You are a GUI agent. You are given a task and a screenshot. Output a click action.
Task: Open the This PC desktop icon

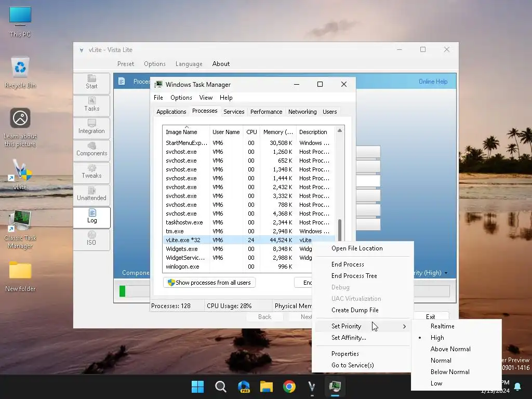[x=20, y=22]
